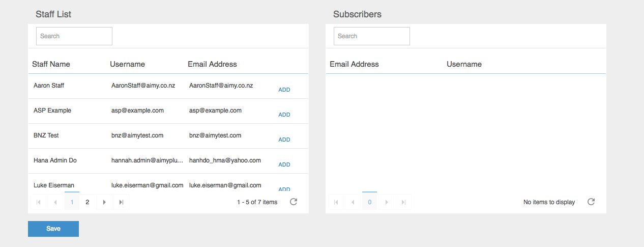Focus the Staff List search field
The width and height of the screenshot is (644, 247).
coord(74,36)
